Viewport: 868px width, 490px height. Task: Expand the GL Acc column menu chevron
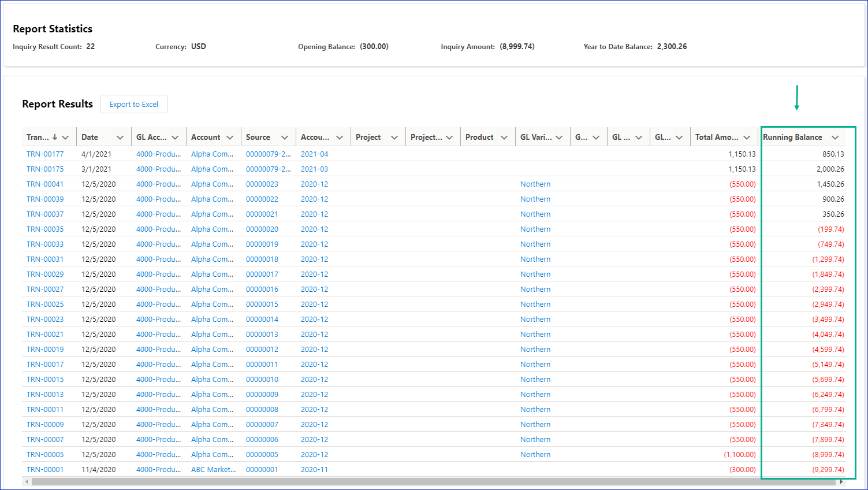click(x=175, y=138)
